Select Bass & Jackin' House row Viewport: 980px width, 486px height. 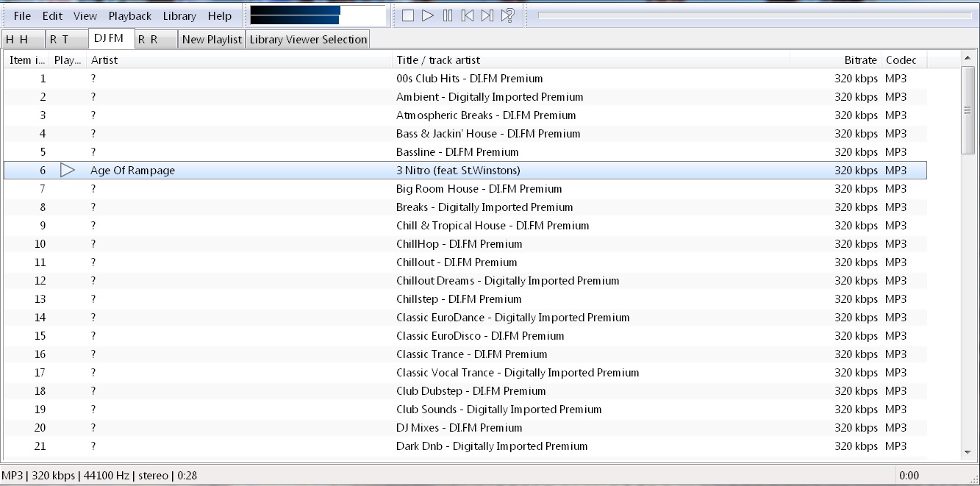[465, 134]
